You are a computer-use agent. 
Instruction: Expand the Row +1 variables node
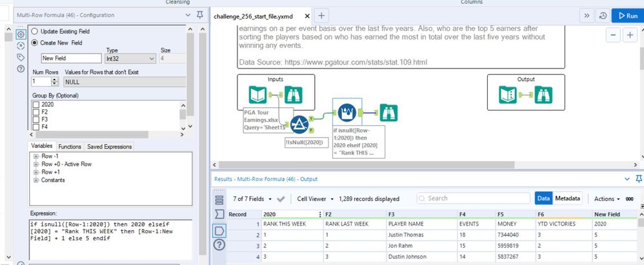[36, 172]
